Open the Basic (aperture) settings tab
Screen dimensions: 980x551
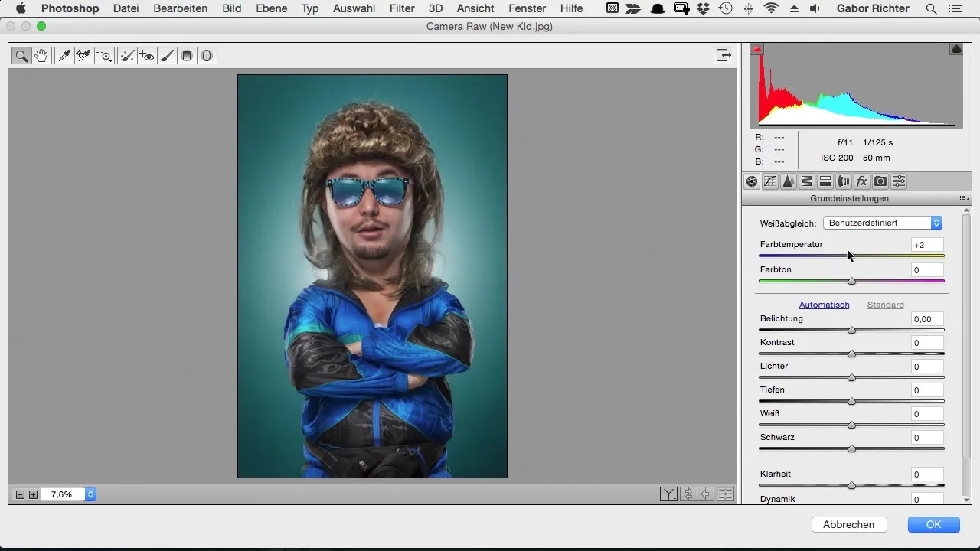point(752,181)
